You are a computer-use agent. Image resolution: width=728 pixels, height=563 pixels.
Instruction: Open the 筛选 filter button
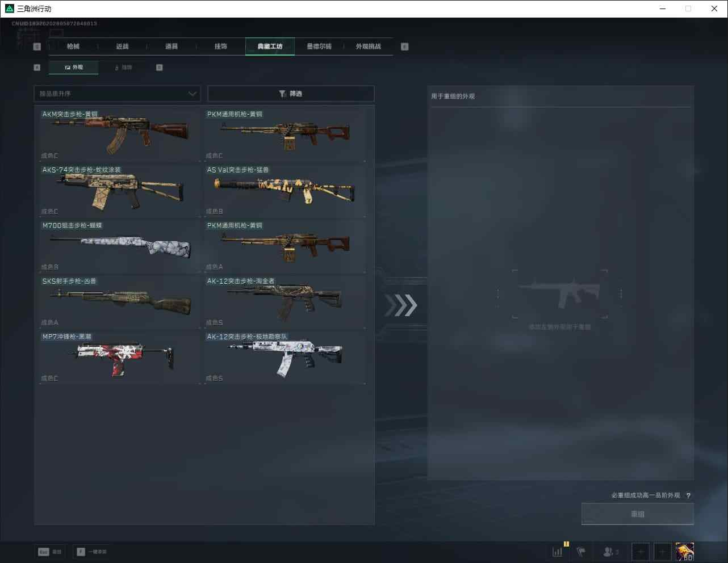290,94
